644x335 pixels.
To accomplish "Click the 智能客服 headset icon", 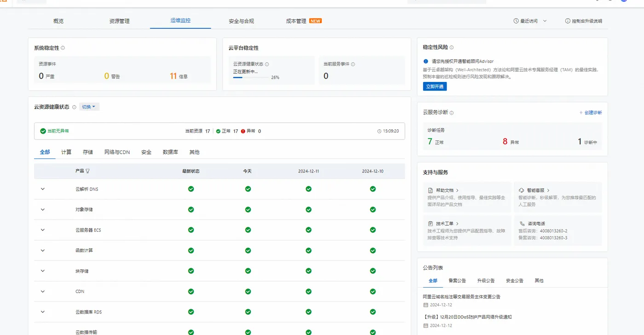I will click(x=522, y=190).
